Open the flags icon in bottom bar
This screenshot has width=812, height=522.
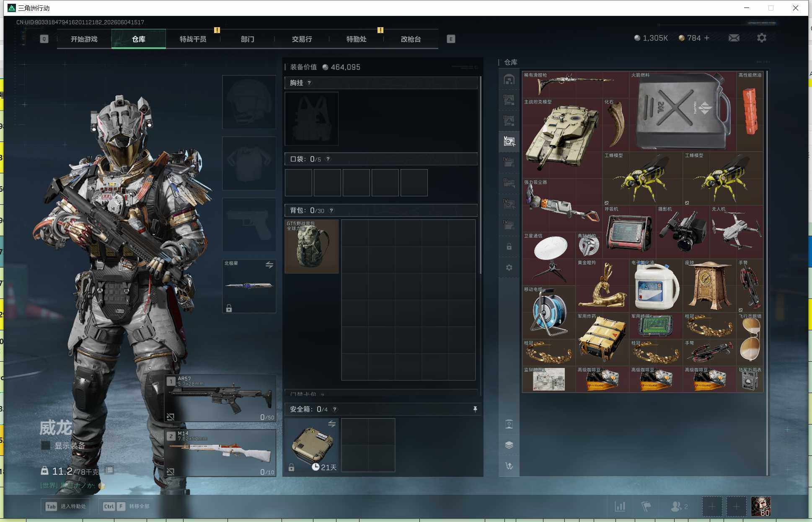click(646, 507)
